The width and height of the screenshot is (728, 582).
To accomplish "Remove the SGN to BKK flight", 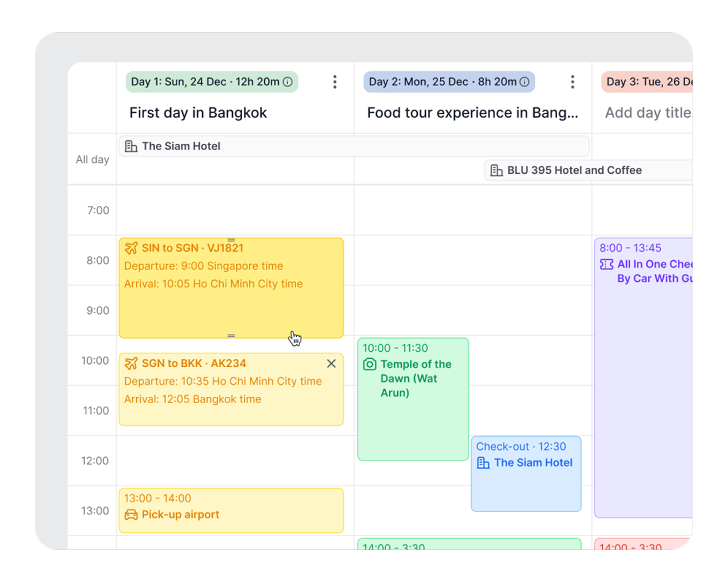I will click(331, 363).
